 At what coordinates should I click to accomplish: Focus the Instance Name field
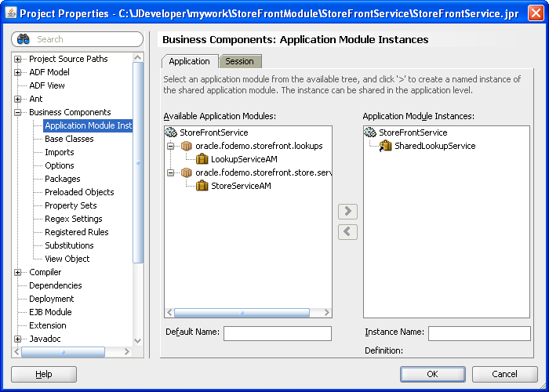479,333
